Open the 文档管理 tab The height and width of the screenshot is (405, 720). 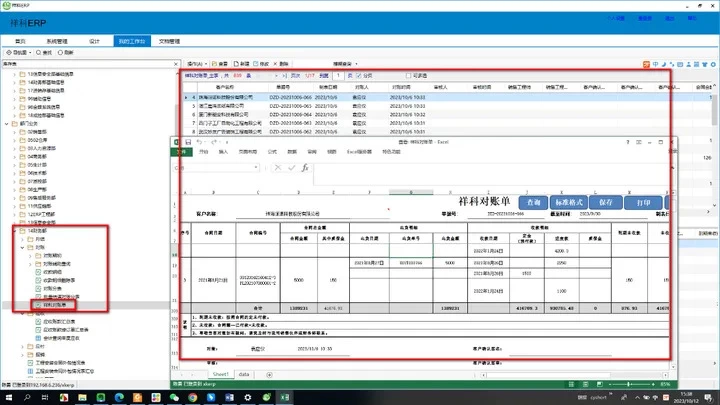pos(170,42)
